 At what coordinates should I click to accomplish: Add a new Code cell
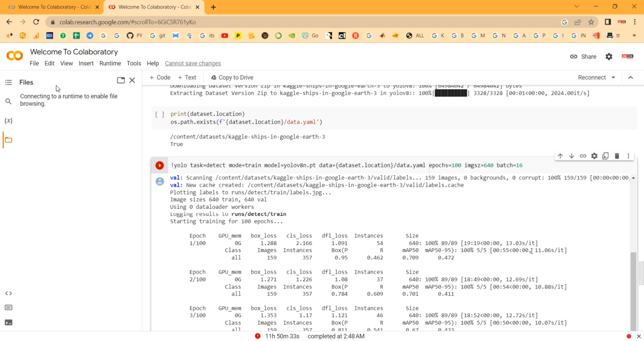pos(160,78)
